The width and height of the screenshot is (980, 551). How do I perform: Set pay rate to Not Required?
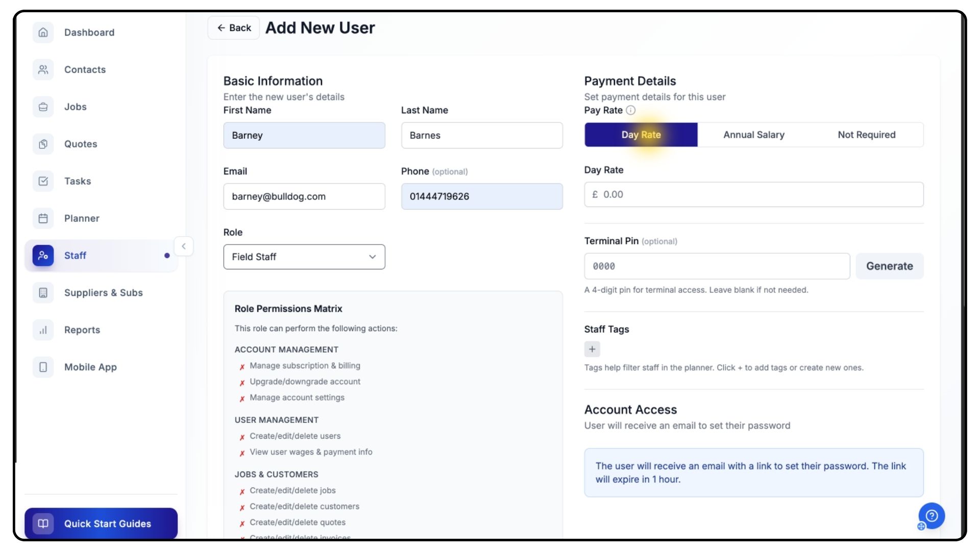coord(867,135)
